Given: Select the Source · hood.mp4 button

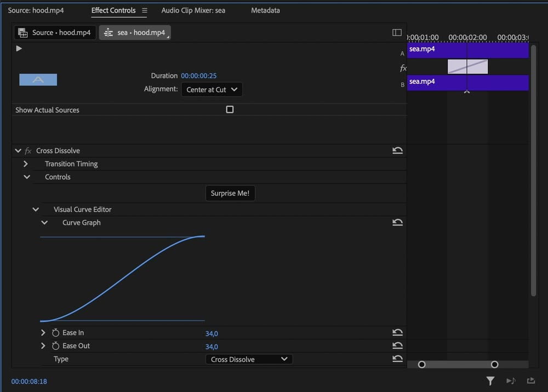Looking at the screenshot, I should 55,32.
